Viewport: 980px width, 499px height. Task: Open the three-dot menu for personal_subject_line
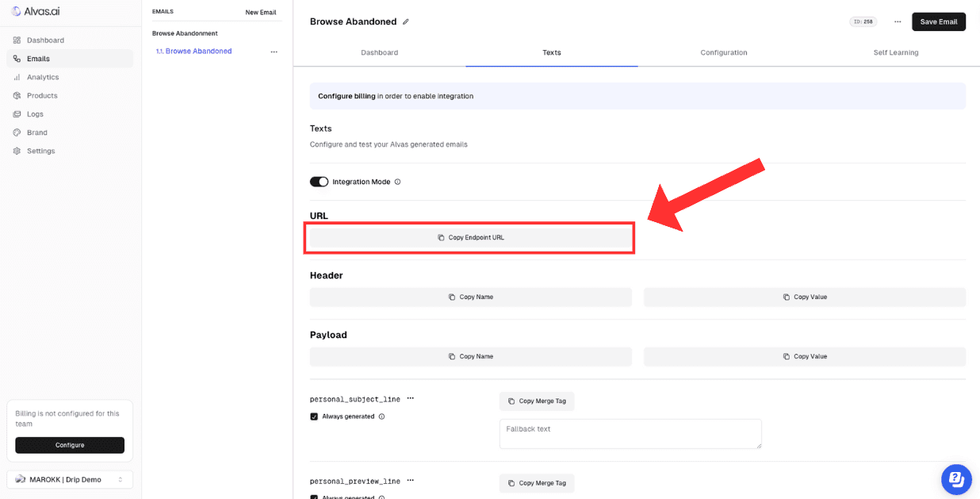[410, 398]
